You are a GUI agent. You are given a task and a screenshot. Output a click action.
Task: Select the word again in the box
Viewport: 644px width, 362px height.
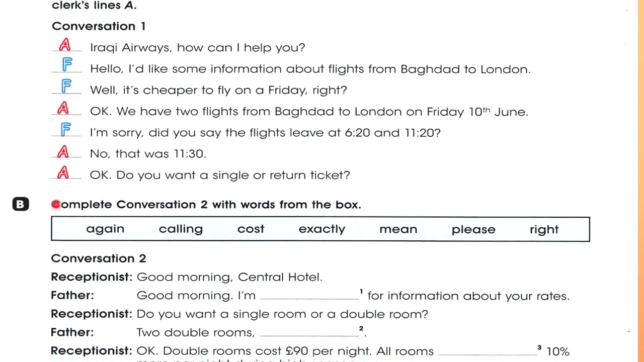(105, 229)
